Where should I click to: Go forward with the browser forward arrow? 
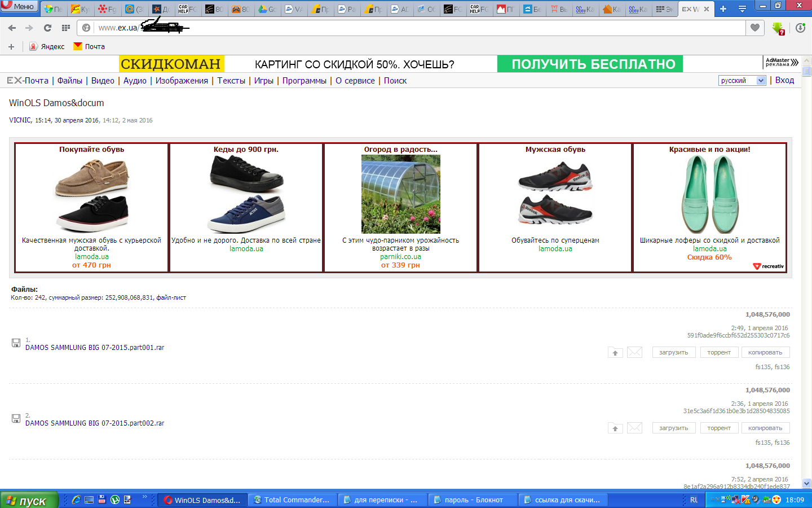click(x=29, y=28)
